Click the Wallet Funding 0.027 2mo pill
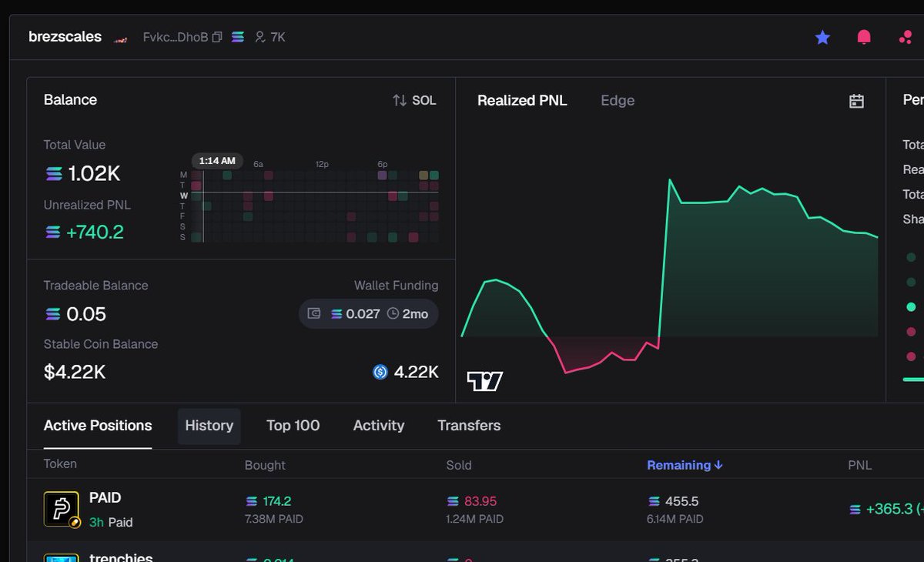This screenshot has height=562, width=924. (369, 313)
